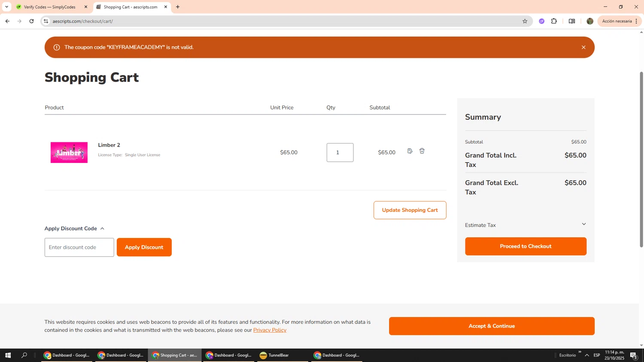The width and height of the screenshot is (644, 362).
Task: Open Windows taskbar search
Action: click(24, 355)
